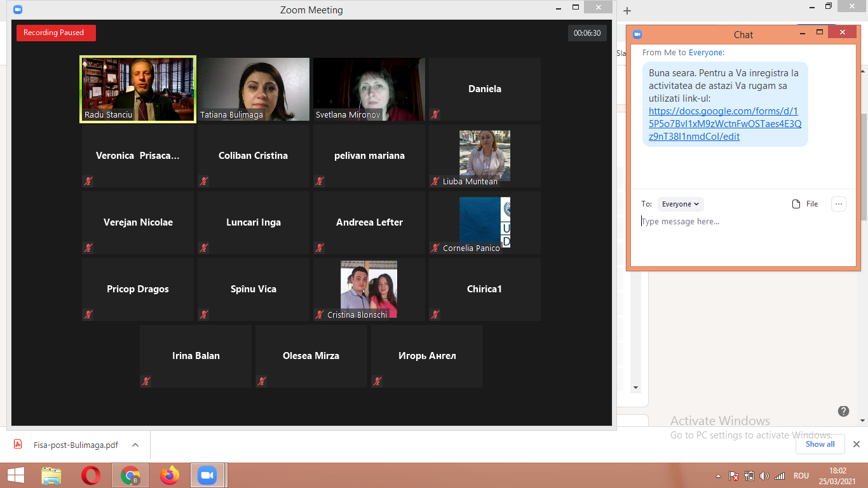Click the PDF icon of Fisa-post-Bulimaga download
Screen dimensions: 868x488
click(18, 445)
